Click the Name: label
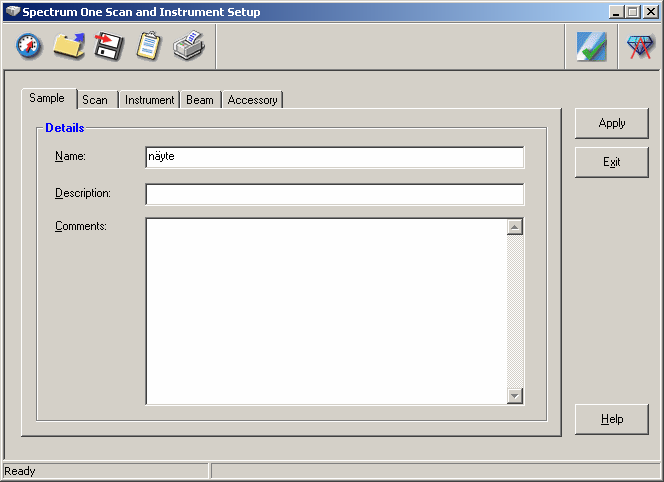This screenshot has height=482, width=664. click(x=70, y=156)
